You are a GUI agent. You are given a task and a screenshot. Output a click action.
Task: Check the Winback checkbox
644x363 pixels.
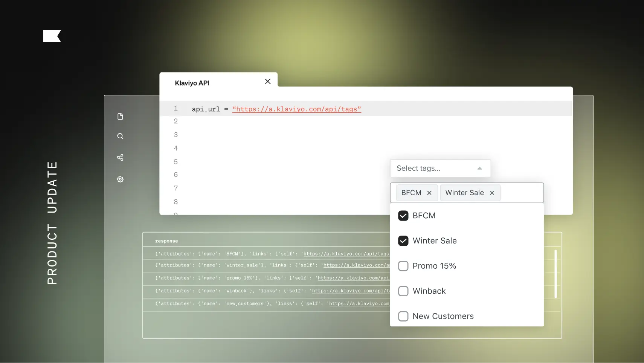coord(403,291)
